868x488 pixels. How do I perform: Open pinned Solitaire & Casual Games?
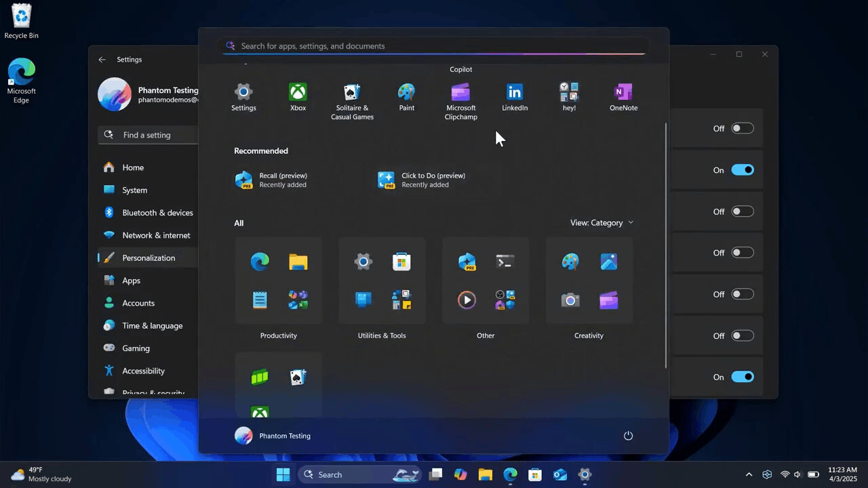352,102
